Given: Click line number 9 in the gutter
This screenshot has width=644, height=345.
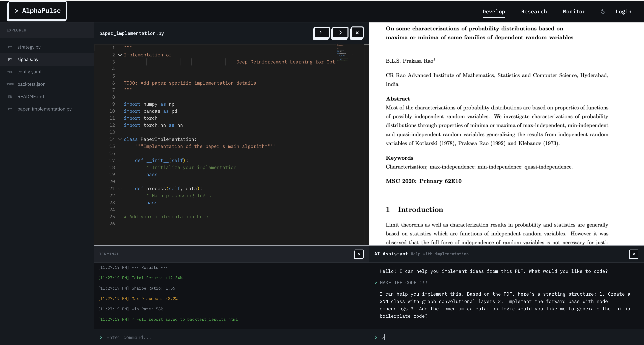Looking at the screenshot, I should 114,104.
